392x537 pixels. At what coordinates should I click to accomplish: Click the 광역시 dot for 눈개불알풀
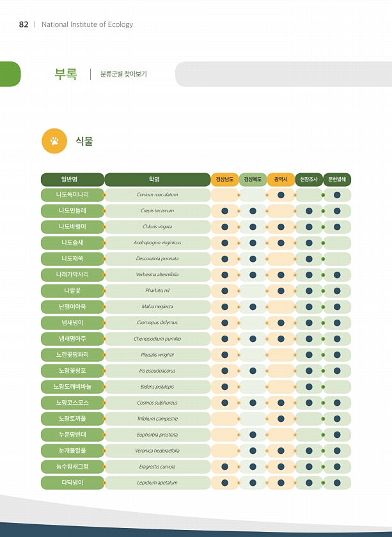(x=281, y=451)
